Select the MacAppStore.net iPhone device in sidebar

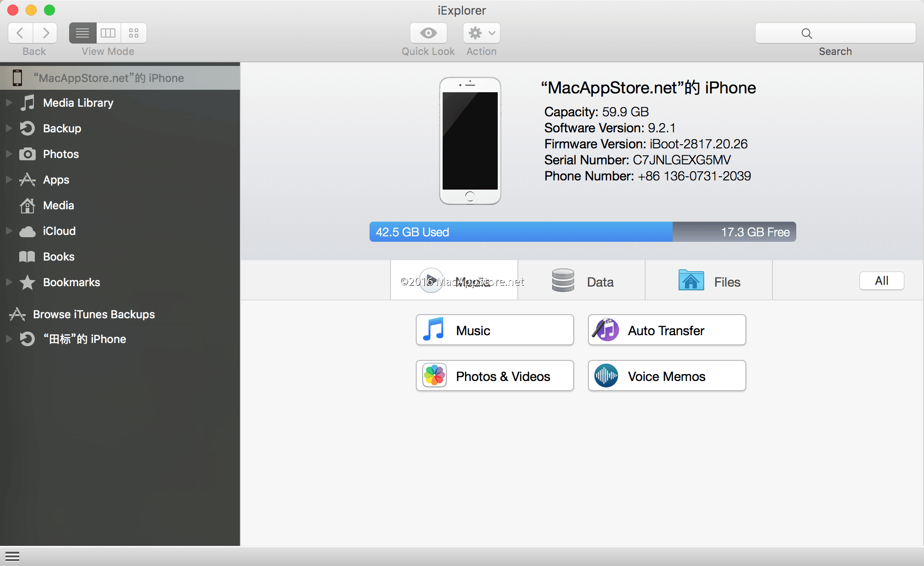tap(120, 78)
